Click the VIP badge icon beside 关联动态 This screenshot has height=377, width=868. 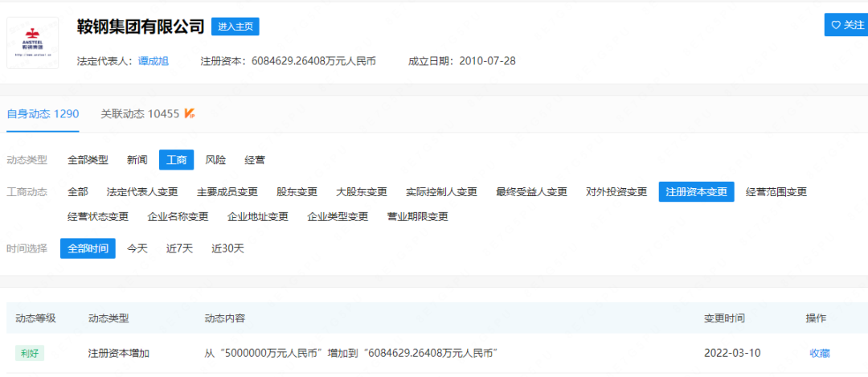click(190, 113)
